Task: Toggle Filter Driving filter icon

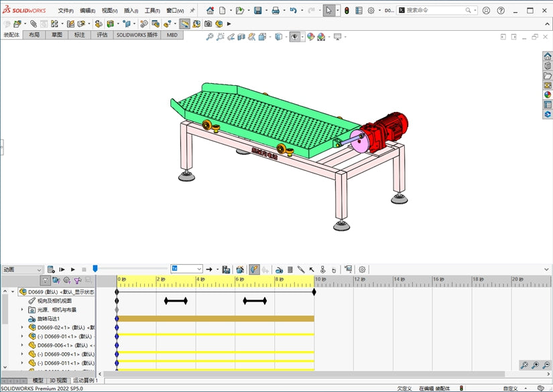Action: coord(66,281)
